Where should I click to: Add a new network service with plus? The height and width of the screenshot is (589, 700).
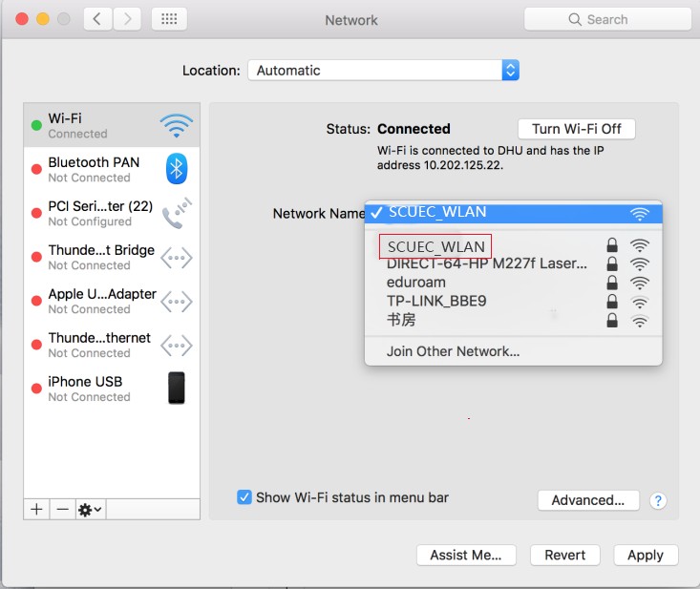[36, 509]
